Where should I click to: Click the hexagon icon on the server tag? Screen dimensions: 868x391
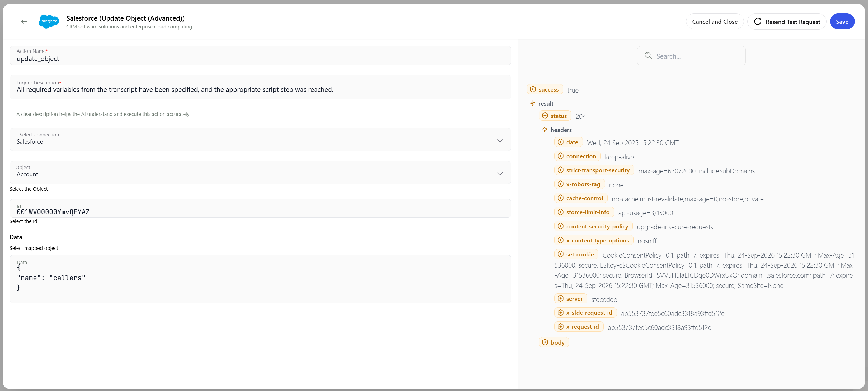click(x=560, y=298)
